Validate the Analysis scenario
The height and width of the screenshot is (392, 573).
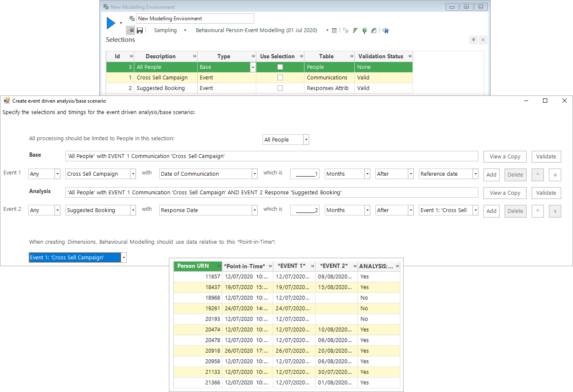[546, 193]
